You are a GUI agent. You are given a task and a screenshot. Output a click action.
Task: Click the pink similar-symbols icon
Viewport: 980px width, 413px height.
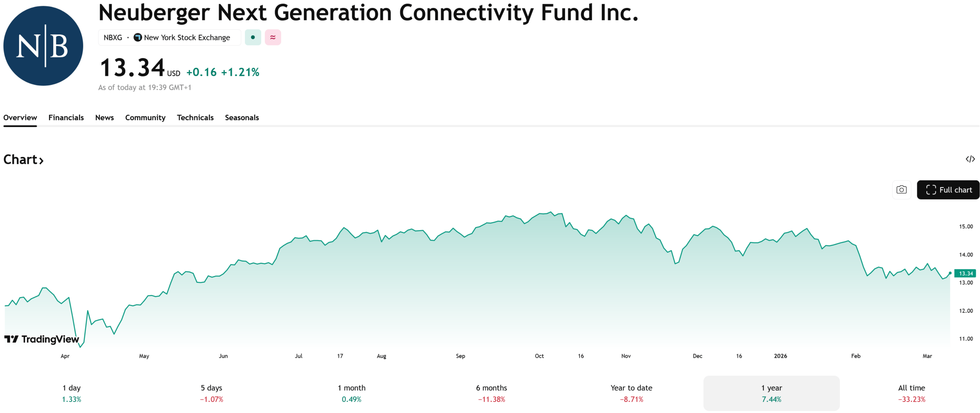273,37
